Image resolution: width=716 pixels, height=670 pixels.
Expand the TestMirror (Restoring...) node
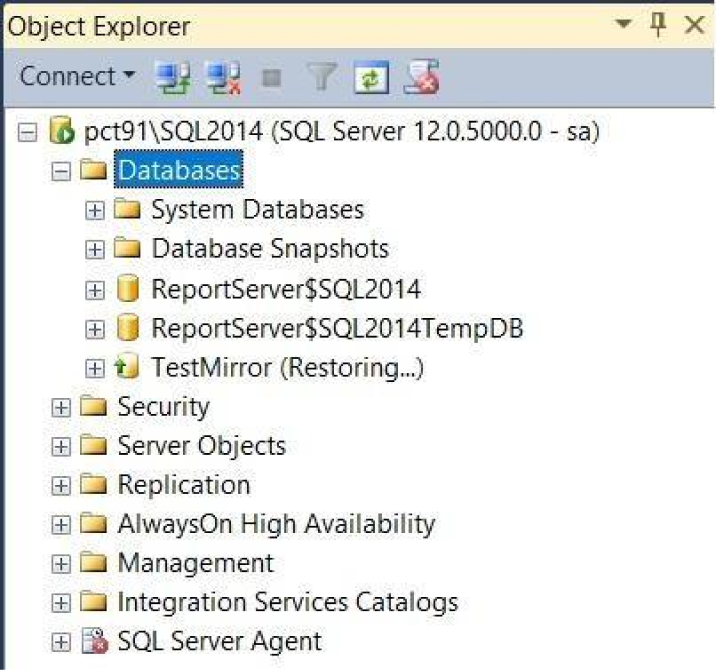click(x=95, y=368)
